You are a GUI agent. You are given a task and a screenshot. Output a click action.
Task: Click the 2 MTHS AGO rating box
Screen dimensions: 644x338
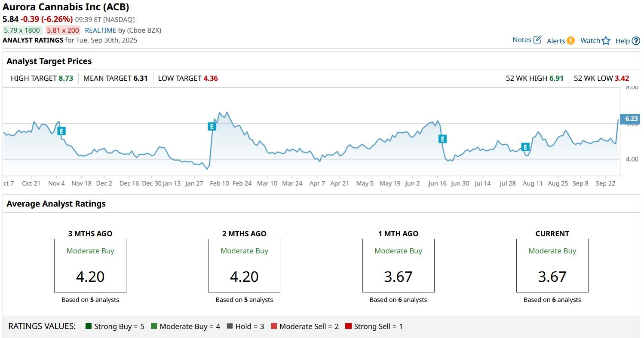[x=244, y=265]
